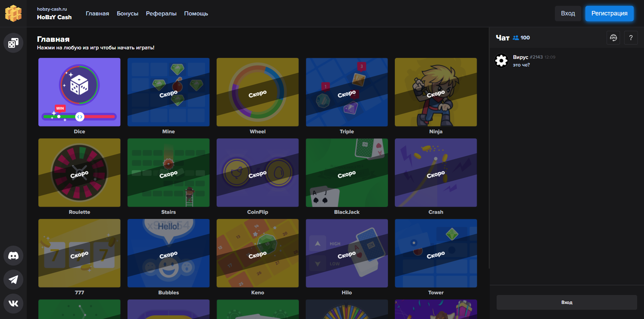Click the Главная page heading
Screen dimensions: 644x319
pos(53,39)
